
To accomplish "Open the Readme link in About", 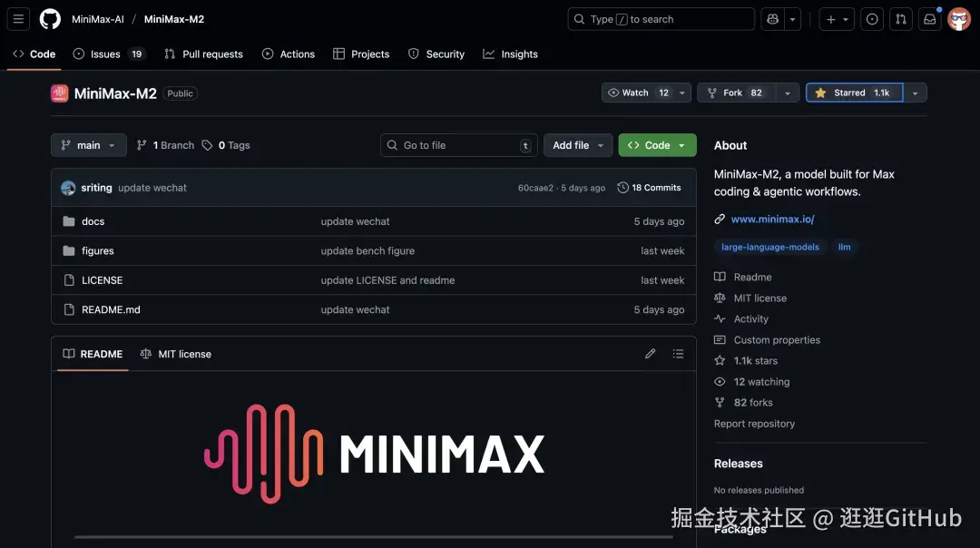I will tap(744, 277).
